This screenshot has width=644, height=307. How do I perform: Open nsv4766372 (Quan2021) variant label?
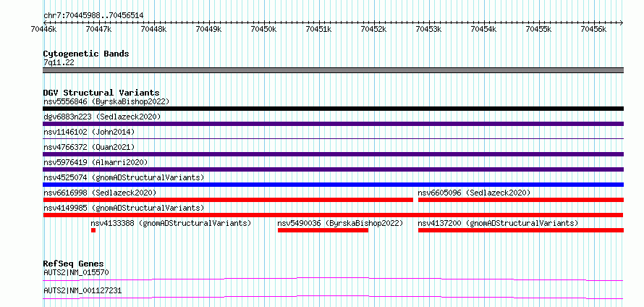(x=89, y=147)
